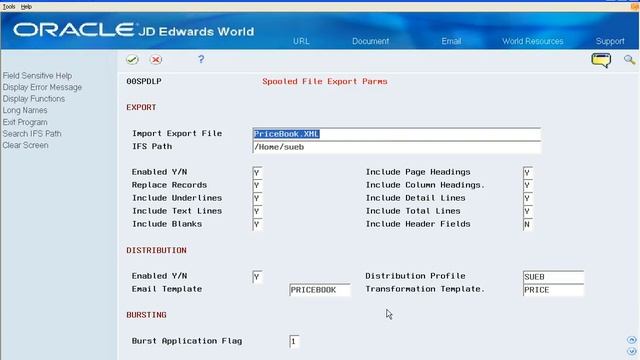
Task: Select Long Names link
Action: [x=25, y=110]
